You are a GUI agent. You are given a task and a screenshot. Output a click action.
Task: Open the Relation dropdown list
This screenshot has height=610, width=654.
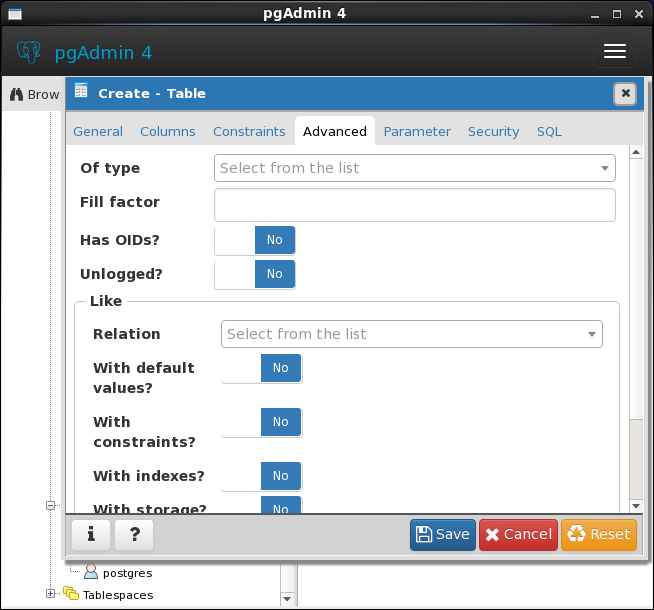pyautogui.click(x=412, y=334)
